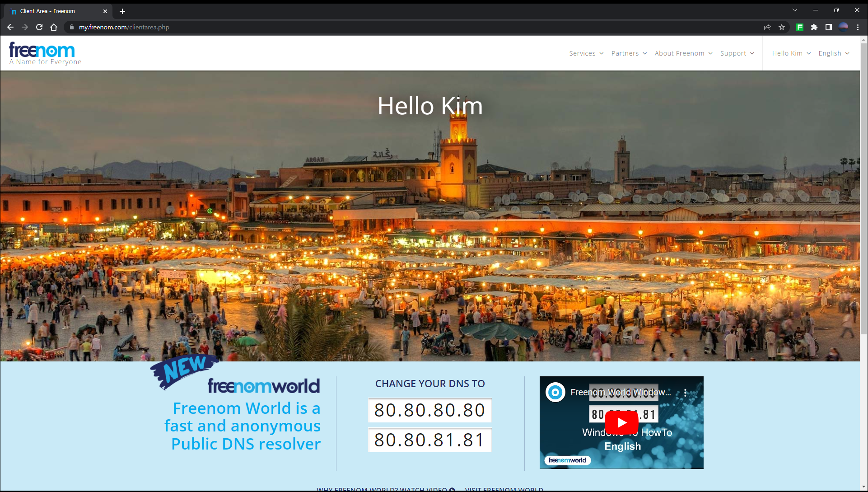Screen dimensions: 868x492
Task: Open the extensions puzzle icon
Action: (814, 27)
